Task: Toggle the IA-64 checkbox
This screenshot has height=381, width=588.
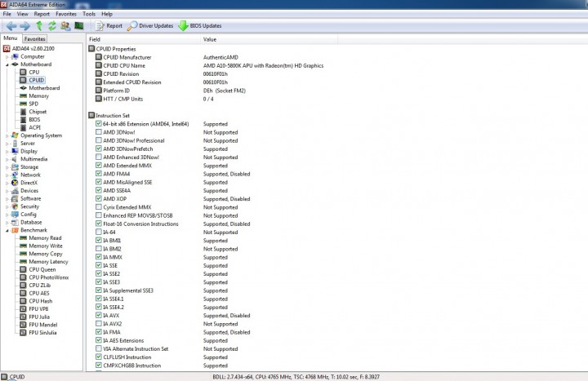Action: coord(99,232)
